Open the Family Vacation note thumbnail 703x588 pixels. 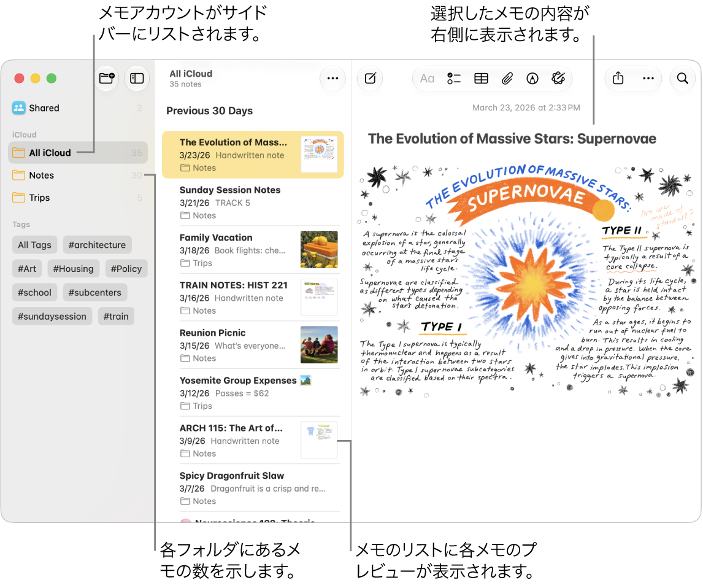[319, 249]
